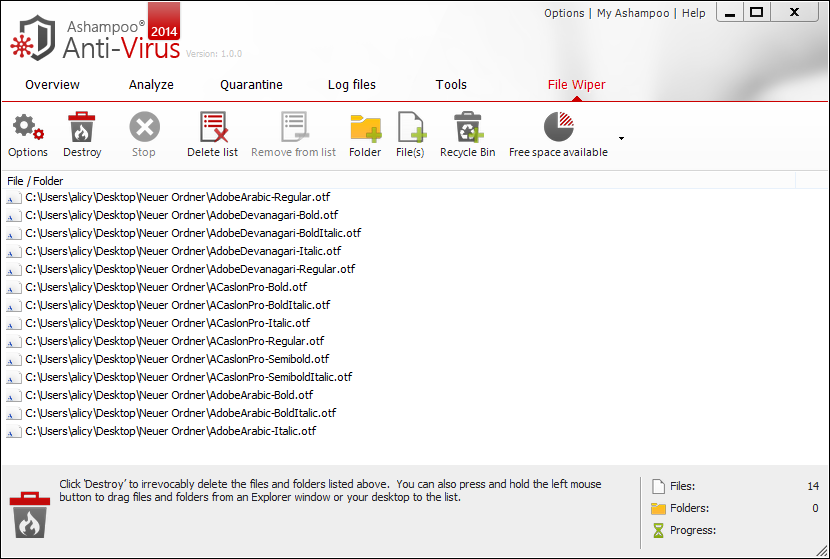
Task: Open the Tools tab
Action: [451, 85]
